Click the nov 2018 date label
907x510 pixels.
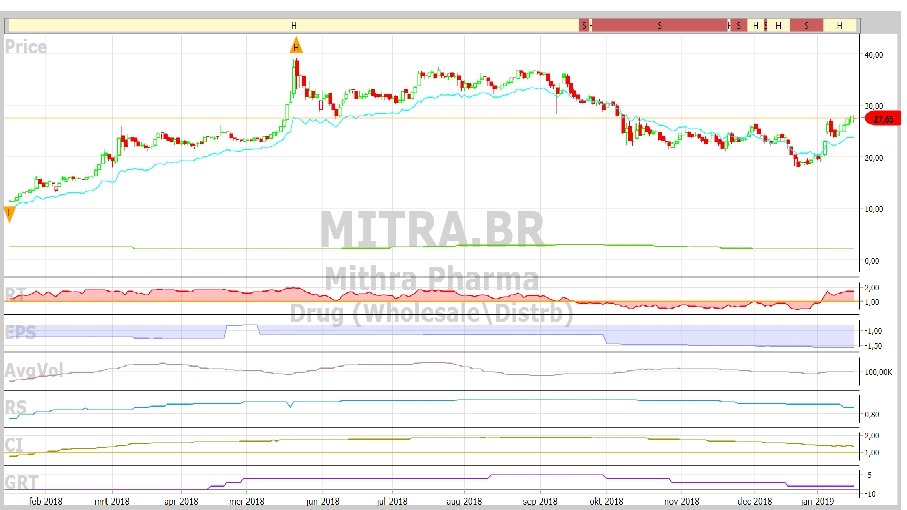(x=682, y=501)
